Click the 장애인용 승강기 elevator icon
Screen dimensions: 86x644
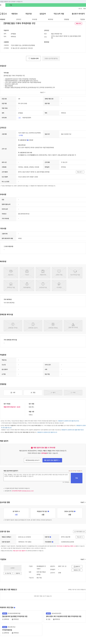pyautogui.click(x=33, y=326)
